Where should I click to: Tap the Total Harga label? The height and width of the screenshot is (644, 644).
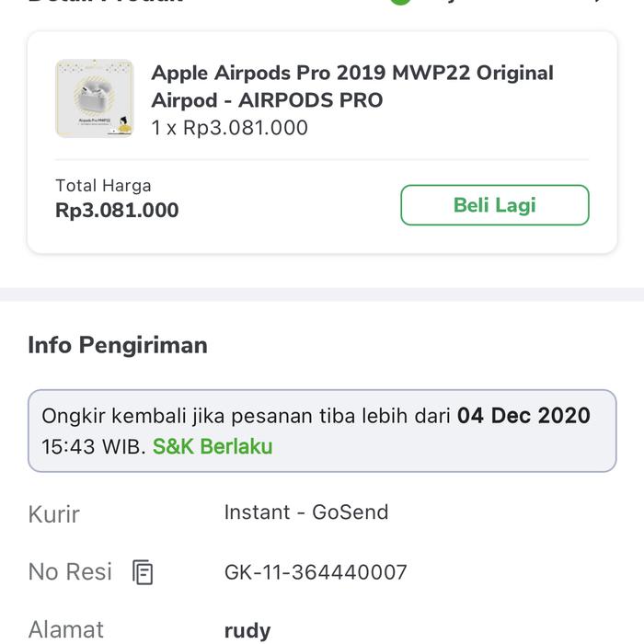coord(103,186)
